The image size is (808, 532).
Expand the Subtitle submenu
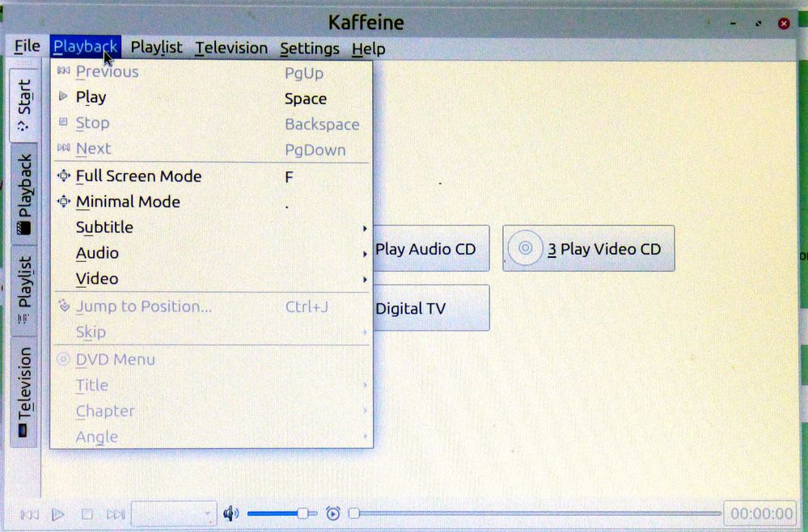pyautogui.click(x=104, y=228)
